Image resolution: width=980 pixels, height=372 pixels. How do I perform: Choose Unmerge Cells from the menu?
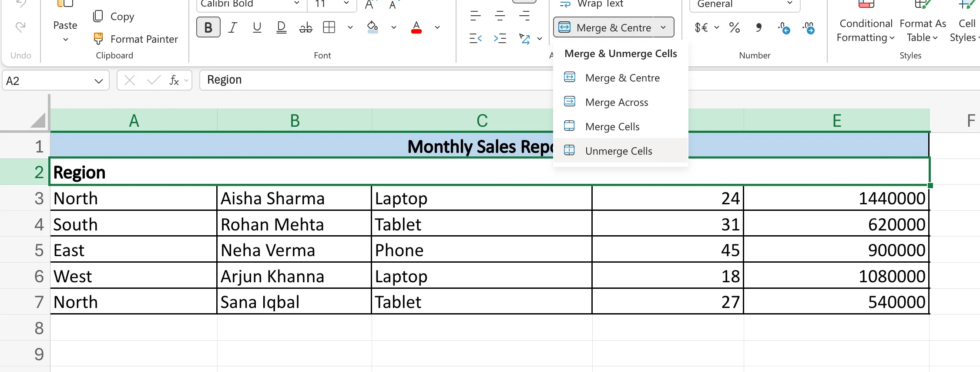click(618, 151)
